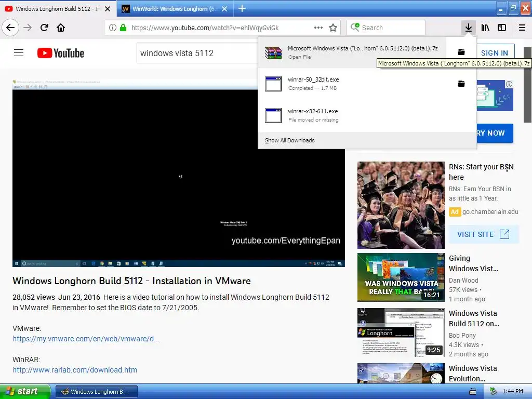Click Show All Downloads
This screenshot has width=532, height=399.
tap(290, 140)
